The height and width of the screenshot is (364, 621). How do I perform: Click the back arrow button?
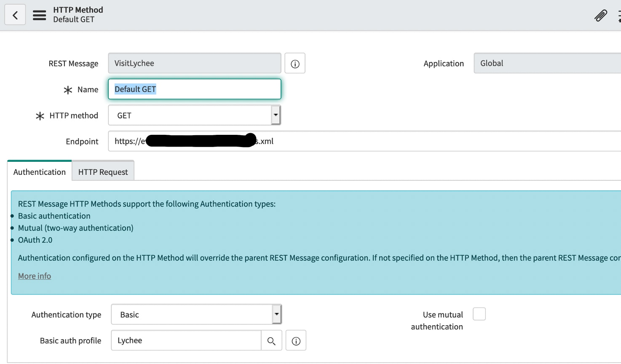[15, 15]
